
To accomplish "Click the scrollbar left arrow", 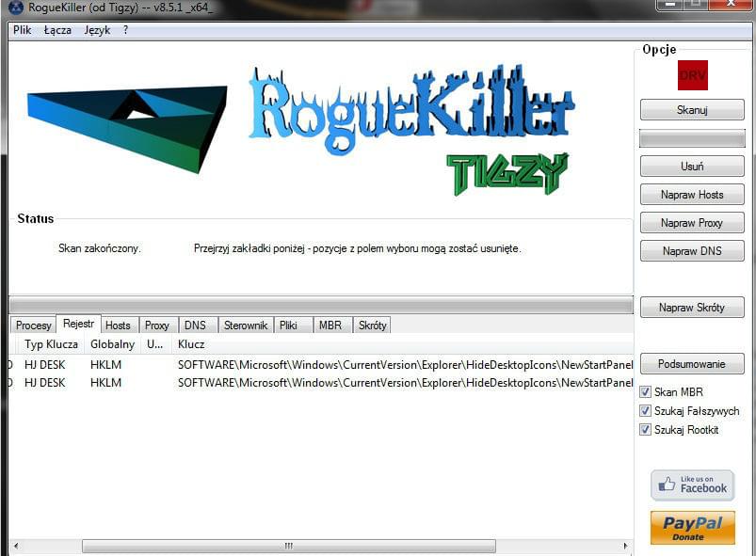I will pyautogui.click(x=16, y=546).
